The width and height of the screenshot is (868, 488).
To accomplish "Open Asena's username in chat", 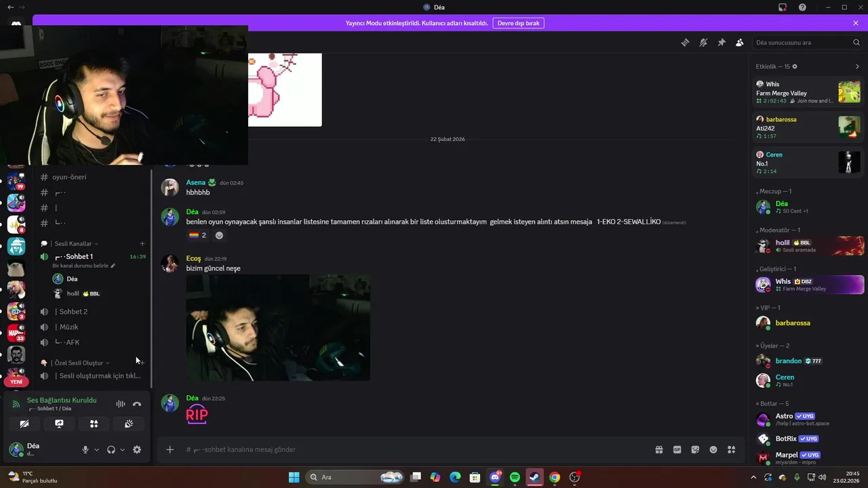I will [x=196, y=182].
